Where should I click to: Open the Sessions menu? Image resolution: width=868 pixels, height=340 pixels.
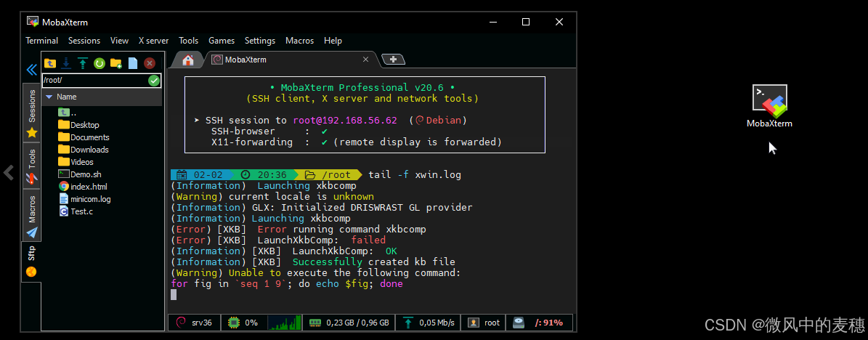point(84,41)
